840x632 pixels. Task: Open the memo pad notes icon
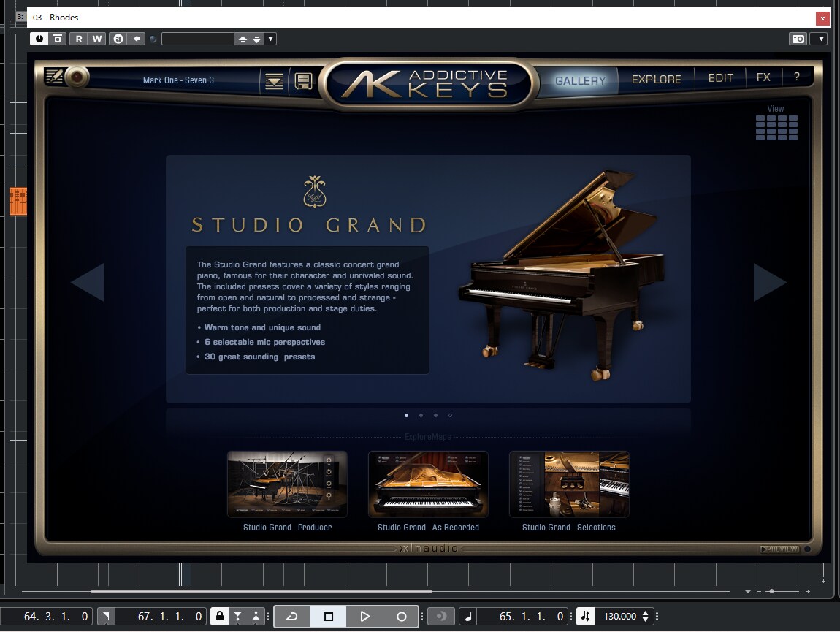click(x=54, y=77)
